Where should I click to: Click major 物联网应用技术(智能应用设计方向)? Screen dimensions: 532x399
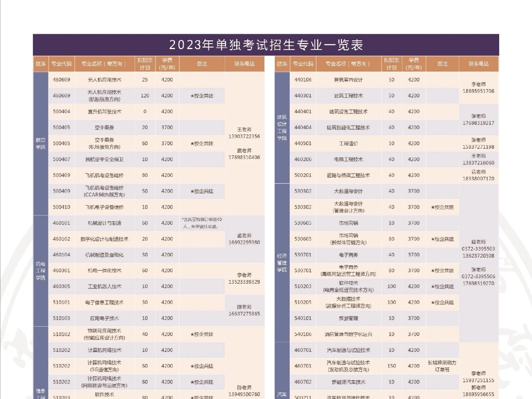click(x=104, y=335)
